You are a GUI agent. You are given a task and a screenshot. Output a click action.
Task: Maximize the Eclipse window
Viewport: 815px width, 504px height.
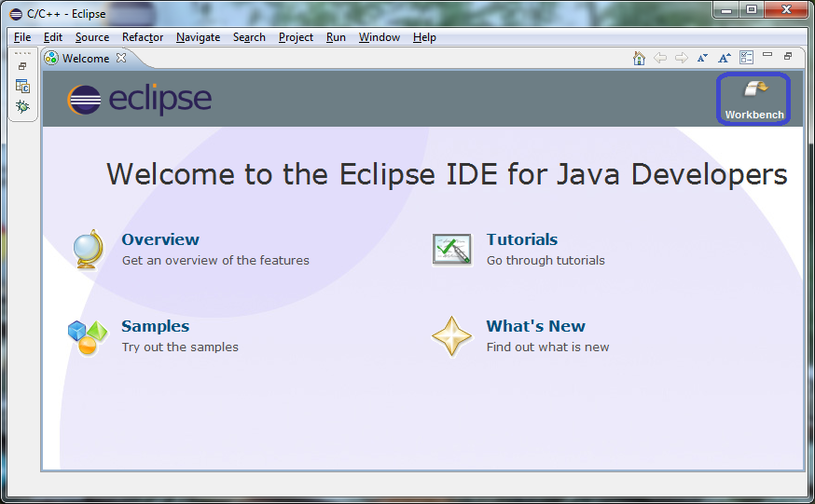(752, 10)
